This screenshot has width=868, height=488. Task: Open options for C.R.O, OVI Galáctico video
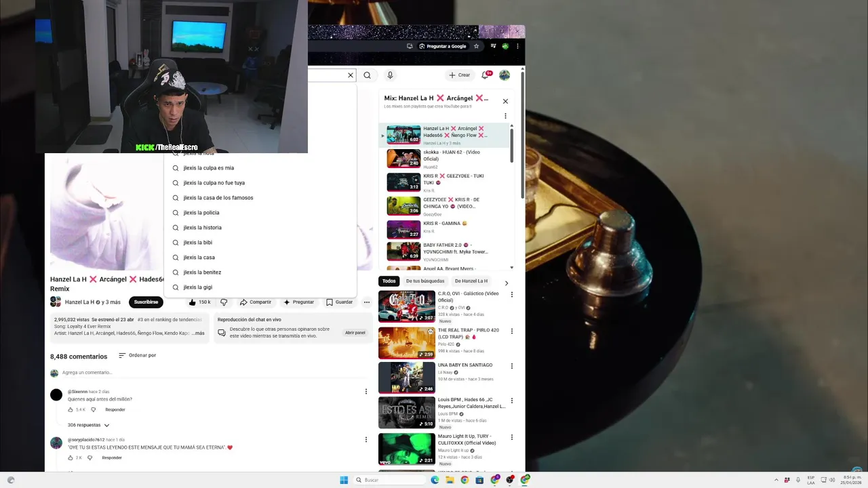(512, 295)
